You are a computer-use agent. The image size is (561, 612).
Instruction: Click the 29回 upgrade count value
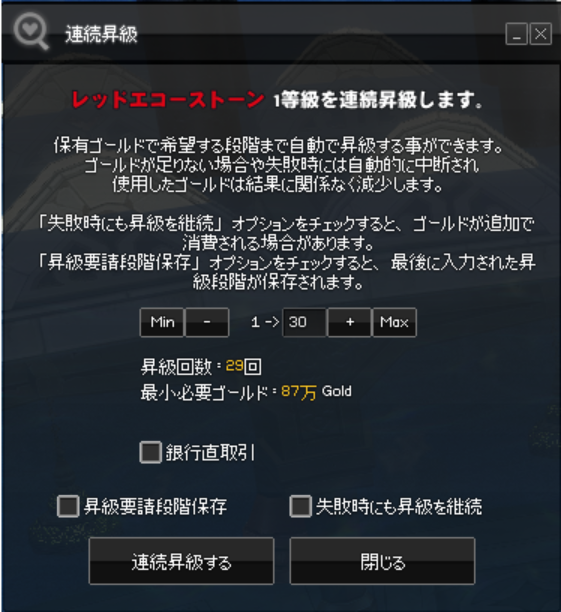(x=243, y=366)
